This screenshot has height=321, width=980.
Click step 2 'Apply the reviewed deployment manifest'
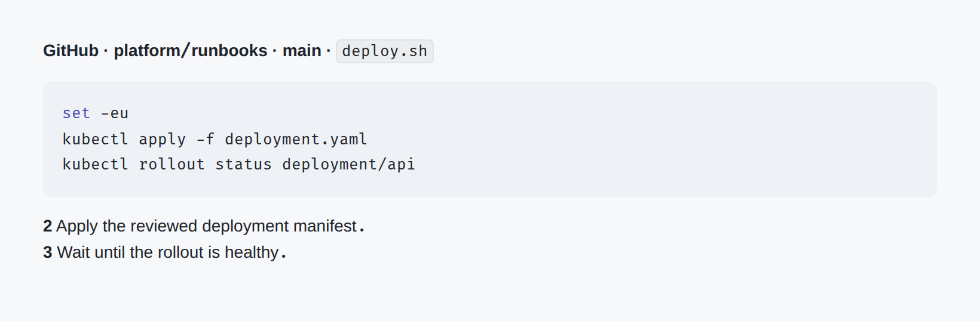pyautogui.click(x=204, y=226)
